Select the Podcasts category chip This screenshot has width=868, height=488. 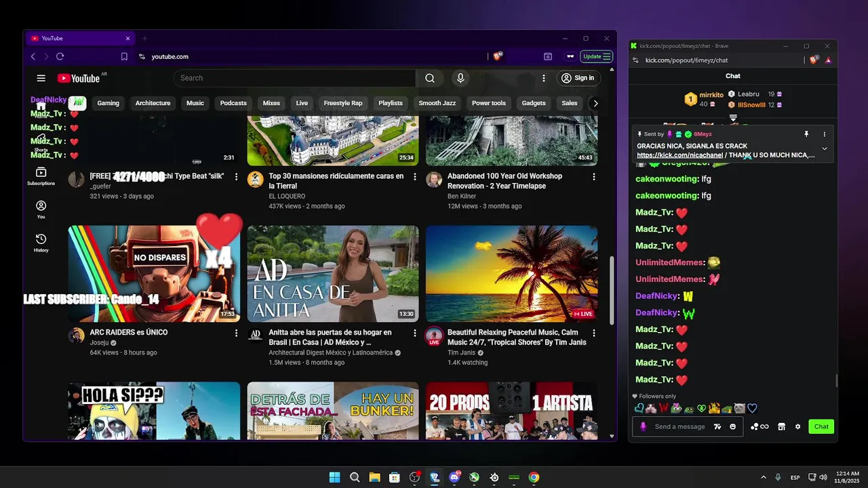click(233, 103)
